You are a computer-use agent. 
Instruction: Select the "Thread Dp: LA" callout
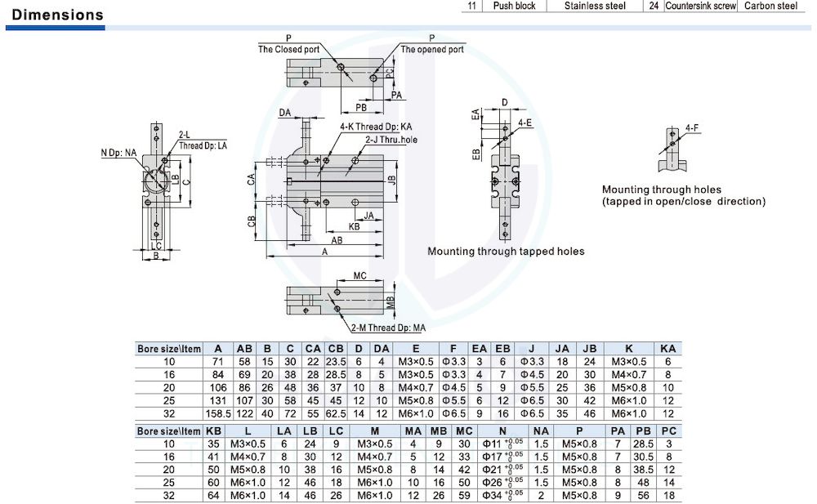(203, 146)
